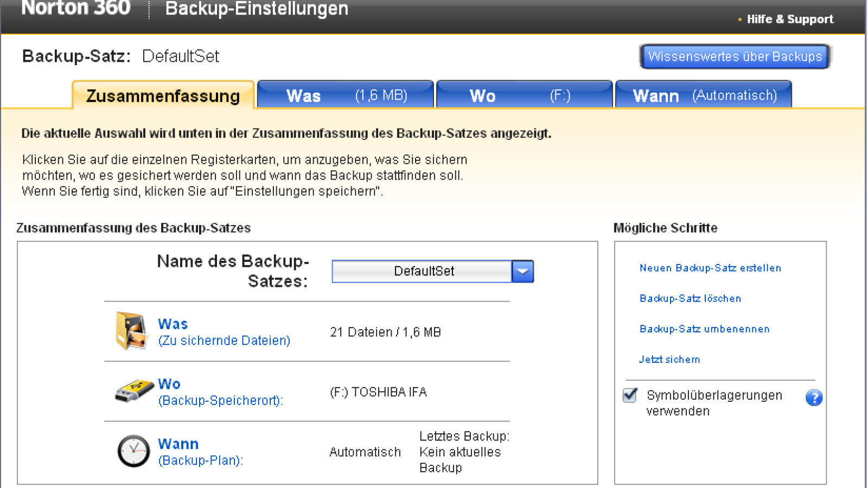The image size is (868, 488).
Task: Open the Was (1,6 MB) tab
Action: (346, 95)
